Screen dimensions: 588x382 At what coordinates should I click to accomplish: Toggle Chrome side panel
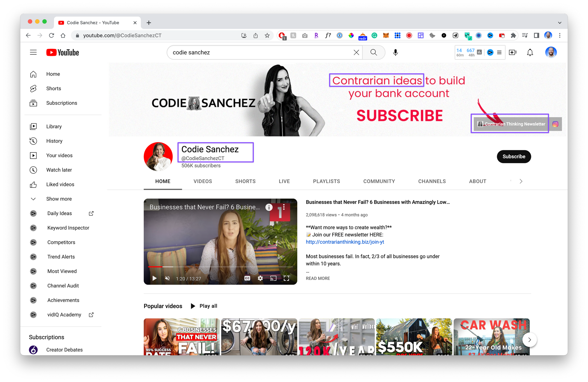coord(537,35)
